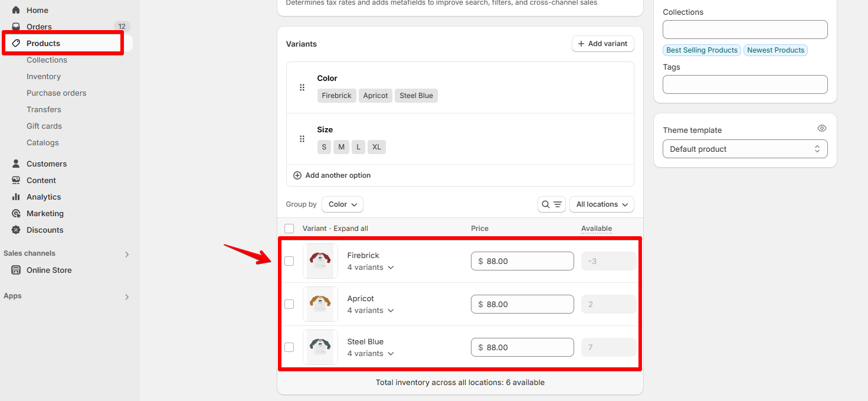Open the All locations dropdown
Viewport: 868px width, 401px height.
pyautogui.click(x=602, y=204)
